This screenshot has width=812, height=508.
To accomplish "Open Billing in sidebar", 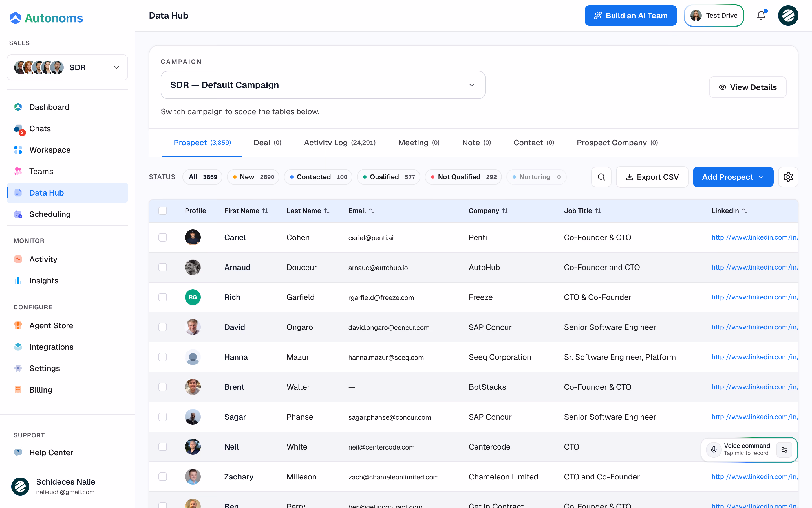I will 67,390.
